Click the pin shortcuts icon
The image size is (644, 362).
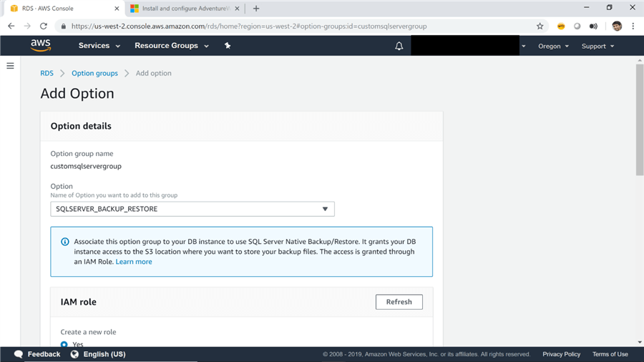pyautogui.click(x=228, y=46)
